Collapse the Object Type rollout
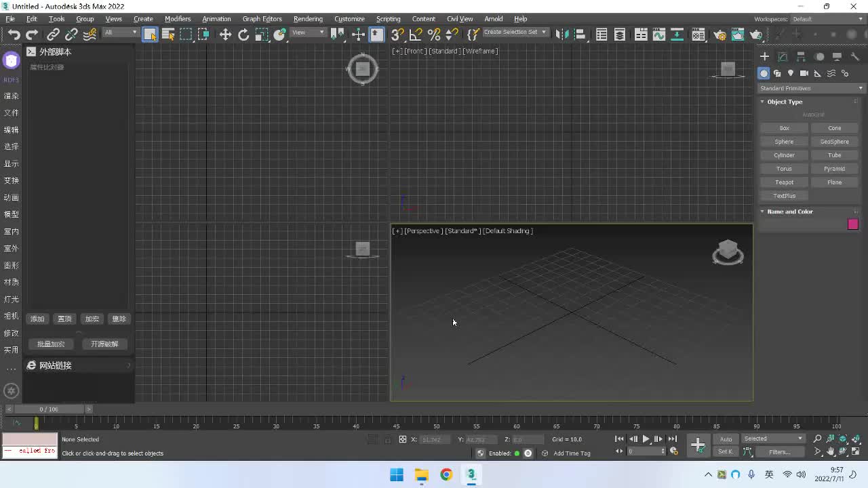Screen dimensions: 868x488 (785, 102)
